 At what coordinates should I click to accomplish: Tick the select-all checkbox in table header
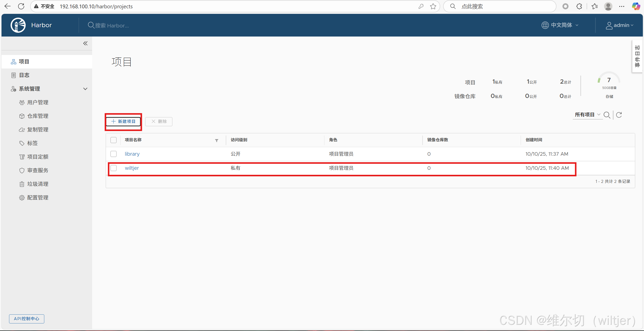(x=113, y=140)
